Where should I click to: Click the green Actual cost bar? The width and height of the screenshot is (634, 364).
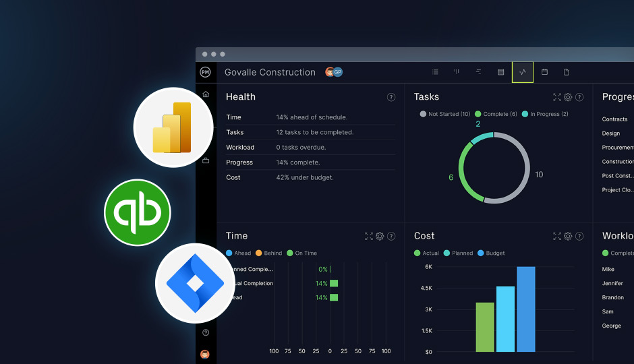[485, 327]
